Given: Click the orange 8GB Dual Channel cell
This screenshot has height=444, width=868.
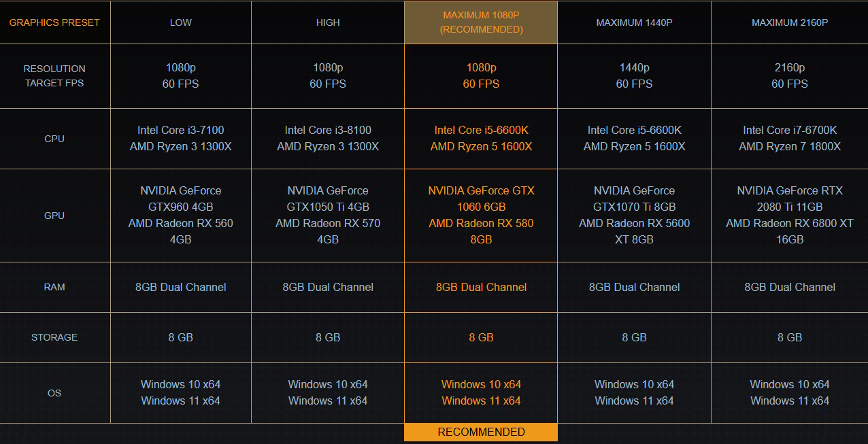Looking at the screenshot, I should coord(481,287).
